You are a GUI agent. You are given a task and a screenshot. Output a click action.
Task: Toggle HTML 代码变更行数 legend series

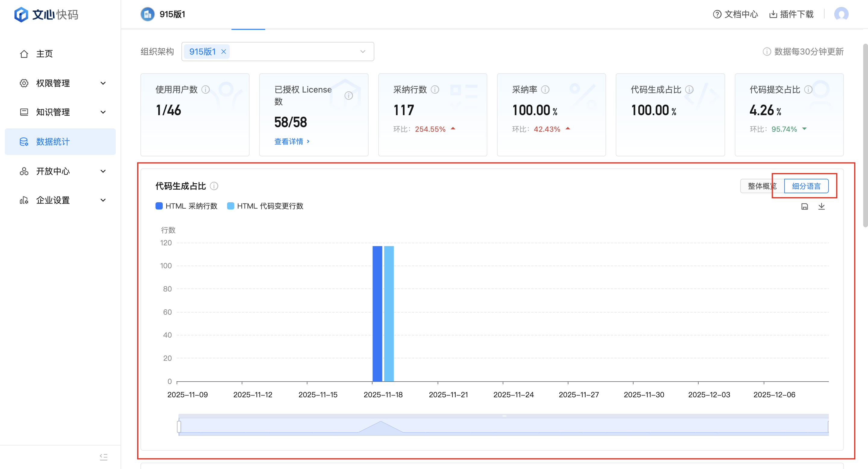(x=265, y=206)
